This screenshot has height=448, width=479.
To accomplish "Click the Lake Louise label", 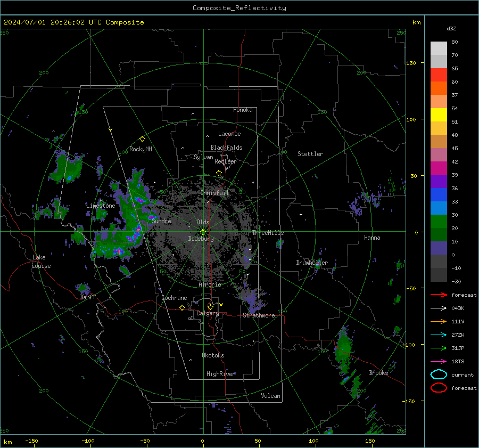I will [x=41, y=262].
